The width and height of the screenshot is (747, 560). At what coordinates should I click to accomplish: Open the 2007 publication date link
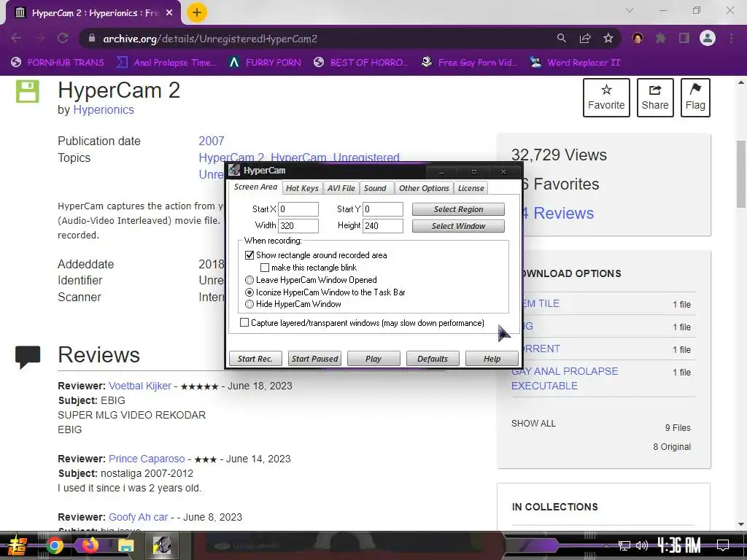pos(211,141)
